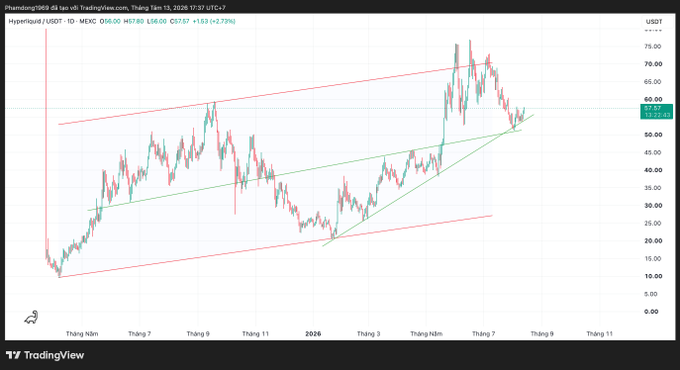
Task: Click the Tháng 11 label just before 2026
Action: [255, 334]
